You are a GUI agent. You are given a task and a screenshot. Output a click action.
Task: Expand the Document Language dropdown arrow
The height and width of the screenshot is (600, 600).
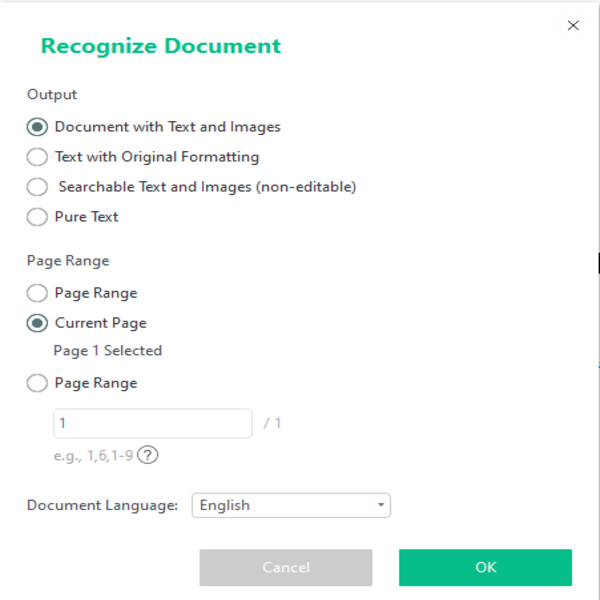(x=380, y=506)
